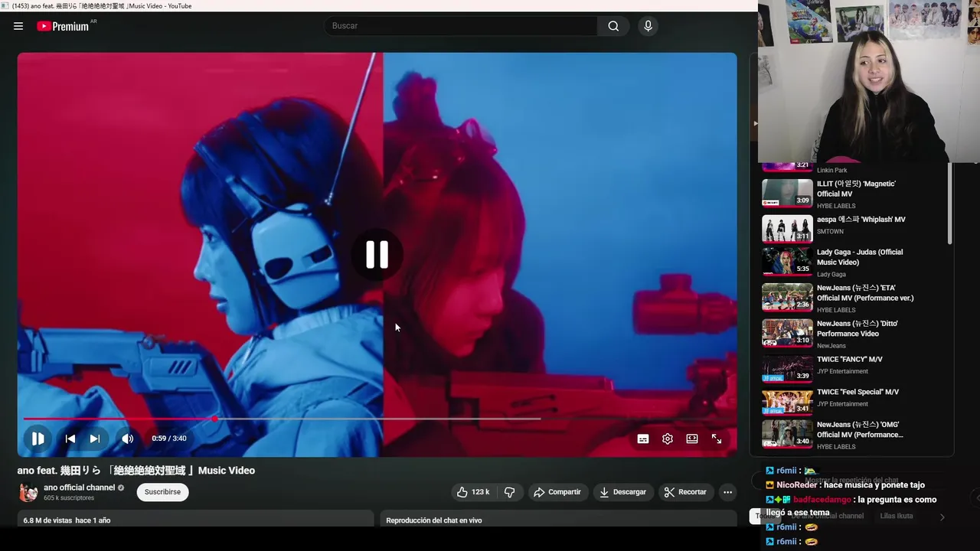This screenshot has width=980, height=551.
Task: Open ILLIT Magnetic thumbnail
Action: pyautogui.click(x=787, y=193)
